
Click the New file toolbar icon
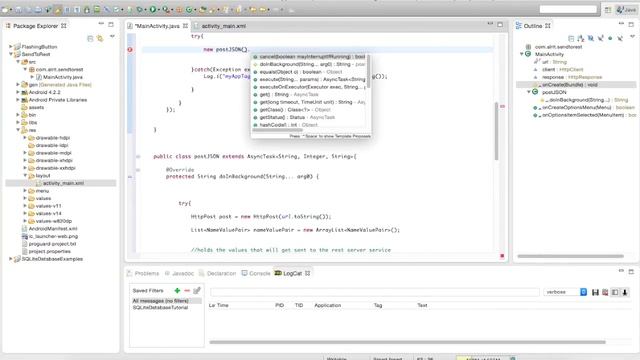click(5, 9)
